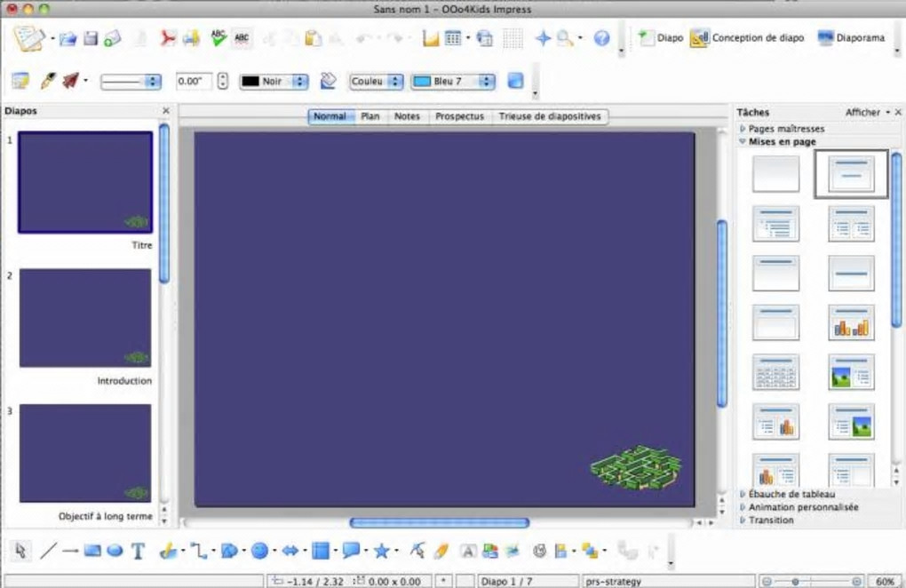906x588 pixels.
Task: Open the Bleu 7 fill color dropdown
Action: [x=453, y=82]
